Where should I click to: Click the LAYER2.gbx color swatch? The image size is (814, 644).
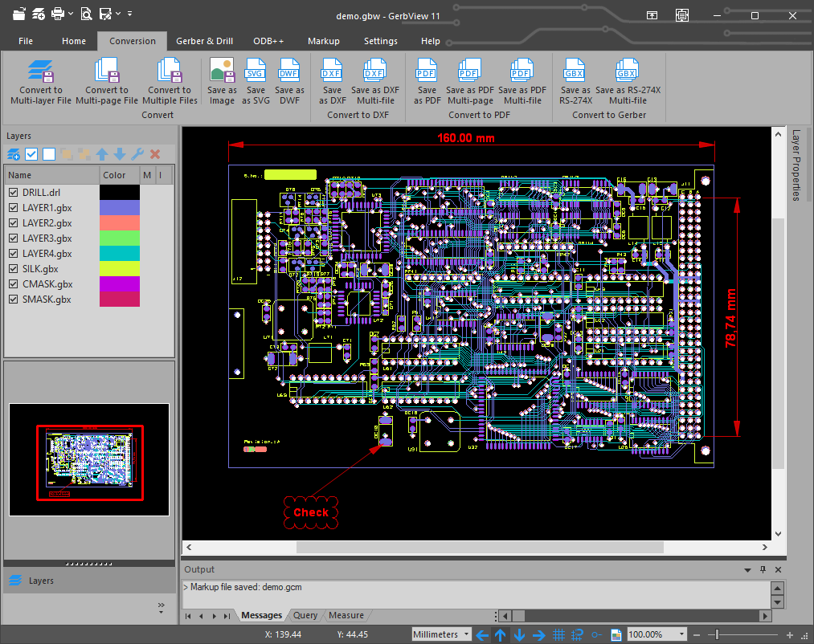pyautogui.click(x=119, y=223)
